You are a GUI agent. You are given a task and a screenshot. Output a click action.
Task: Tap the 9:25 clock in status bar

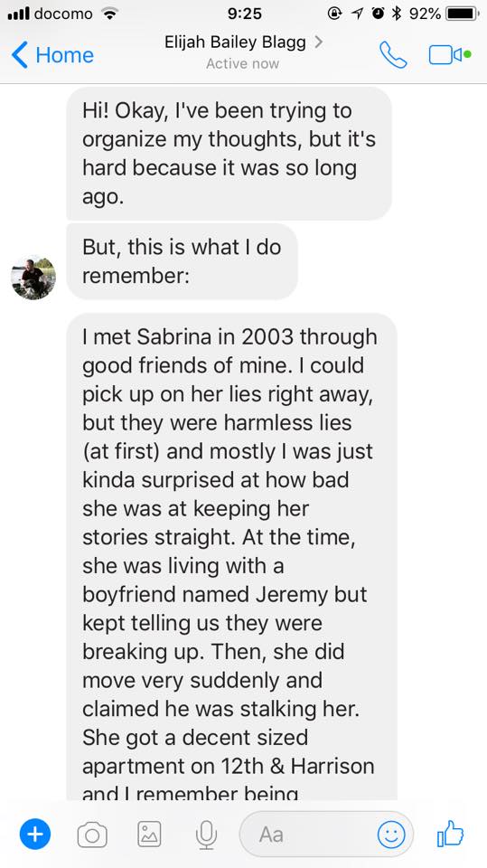(x=244, y=14)
